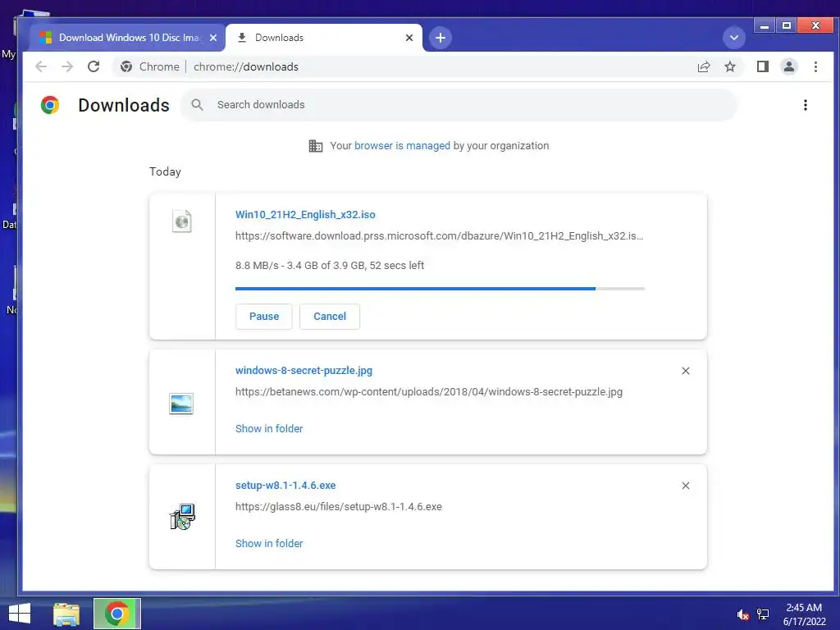Open the share this page icon
Image resolution: width=840 pixels, height=630 pixels.
(x=703, y=66)
